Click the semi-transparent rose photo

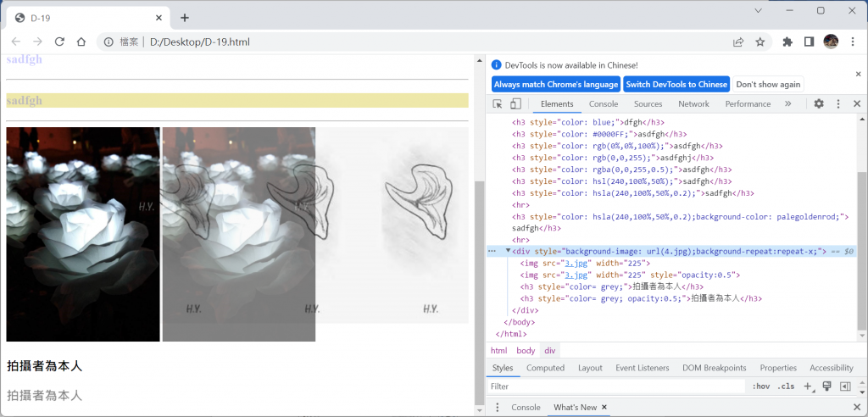point(238,234)
